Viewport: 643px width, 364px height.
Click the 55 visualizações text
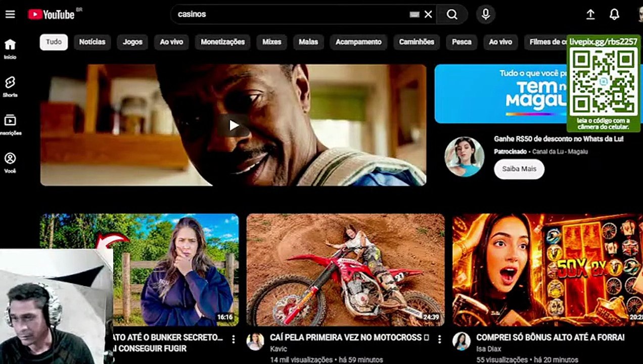502,360
